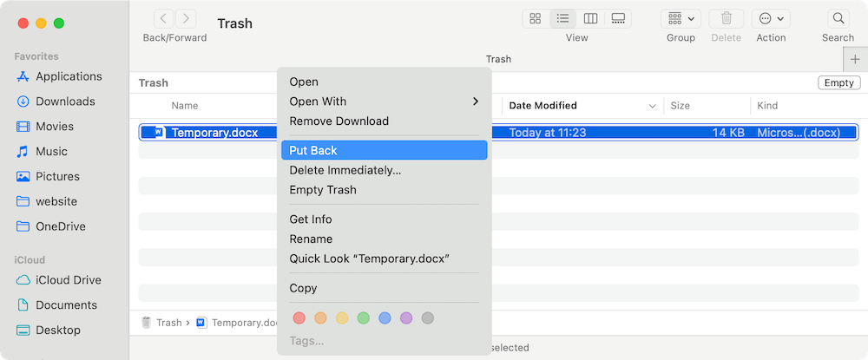
Task: Apply the green color tag
Action: (x=363, y=318)
